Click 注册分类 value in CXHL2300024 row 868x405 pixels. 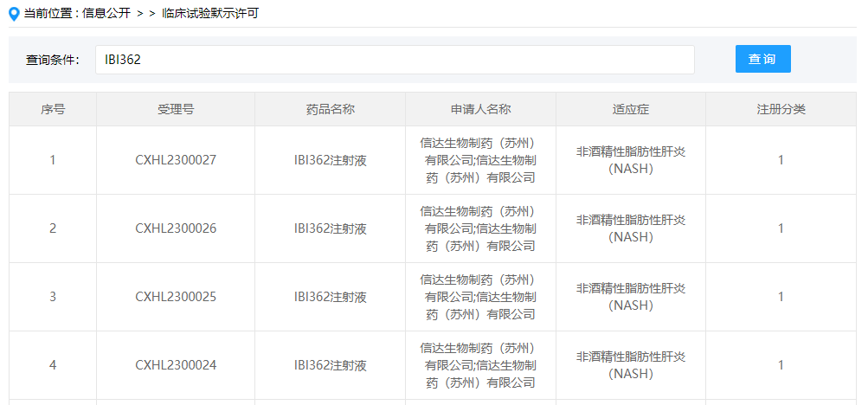point(781,365)
